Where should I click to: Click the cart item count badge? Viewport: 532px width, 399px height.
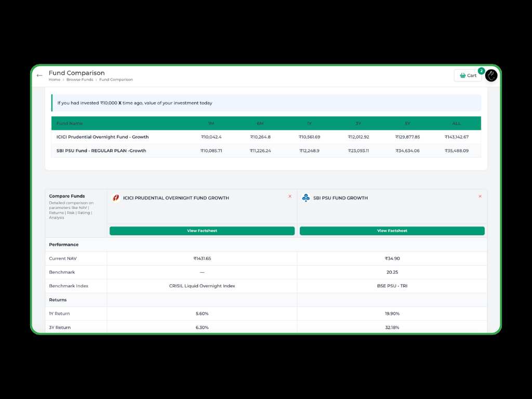[481, 71]
